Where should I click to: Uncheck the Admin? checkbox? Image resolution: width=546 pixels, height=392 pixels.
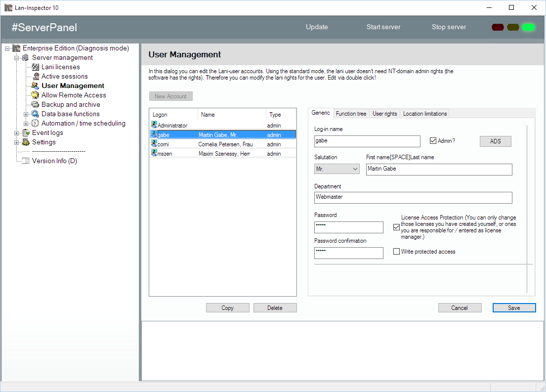tap(433, 141)
